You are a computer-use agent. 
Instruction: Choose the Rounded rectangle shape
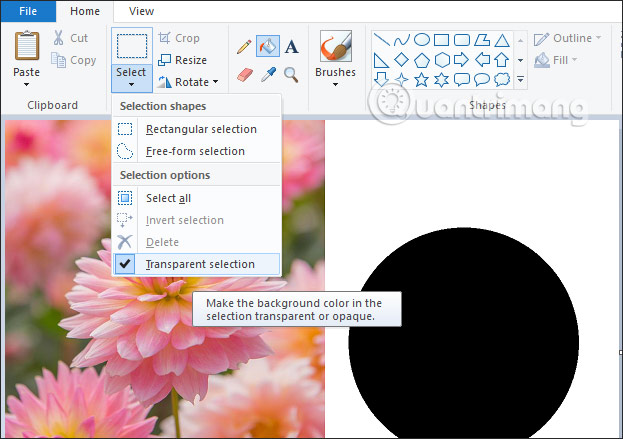(462, 40)
